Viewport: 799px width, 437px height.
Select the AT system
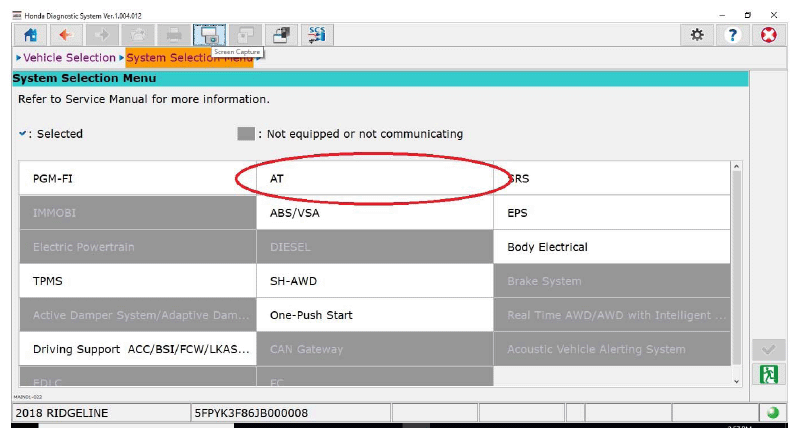tap(375, 178)
